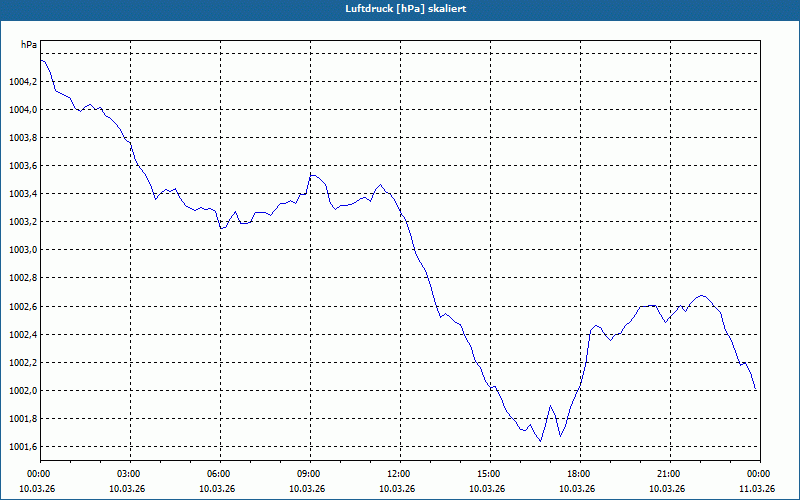The image size is (800, 500).
Task: Select the 1001,8 y-axis label
Action: coord(23,419)
